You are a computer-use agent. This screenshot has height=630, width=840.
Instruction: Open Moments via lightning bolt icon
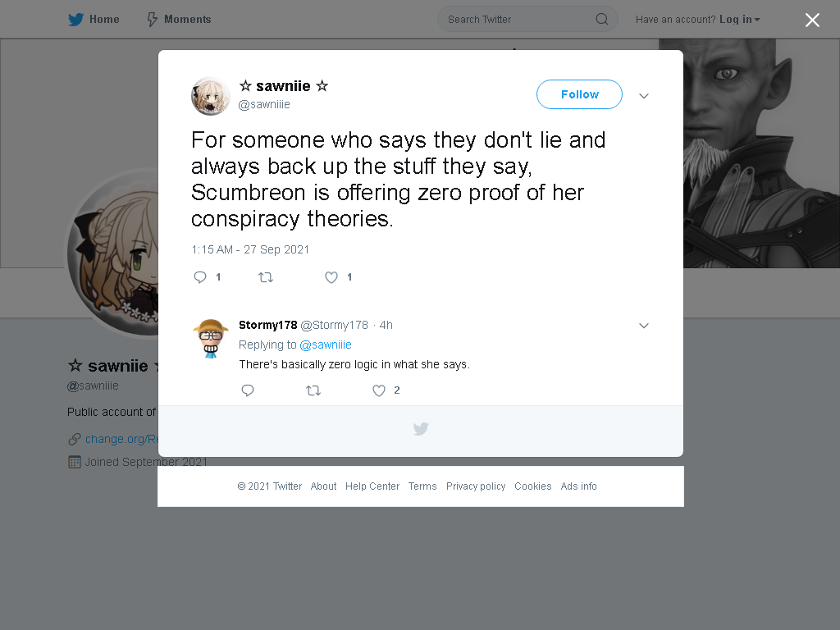tap(152, 20)
